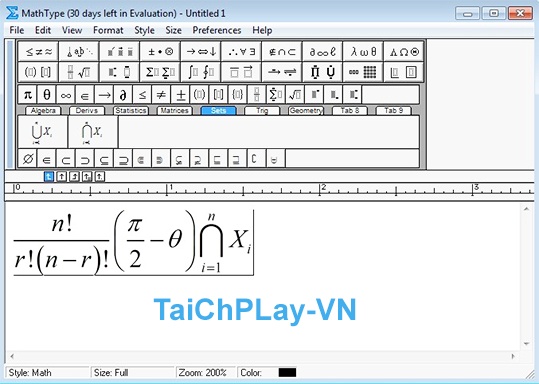Switch to the Trig tab
This screenshot has width=539, height=384.
tap(262, 110)
